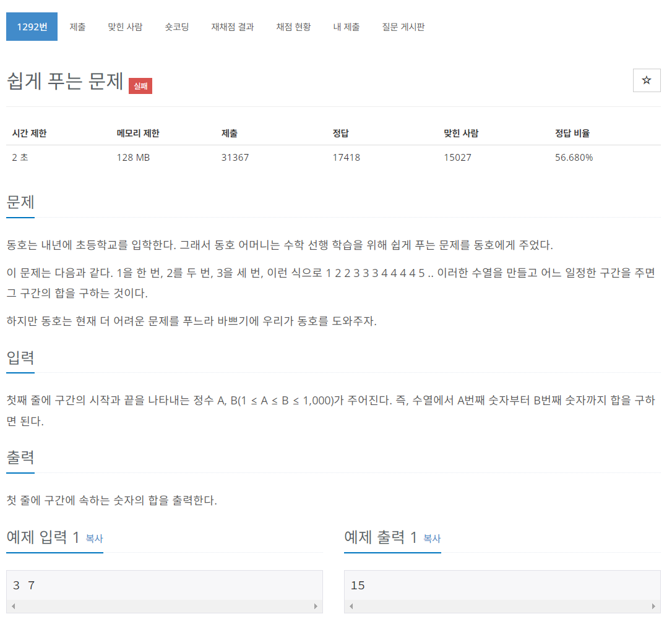672x627 pixels.
Task: Switch to the 맞힌 사람 tab
Action: [125, 27]
